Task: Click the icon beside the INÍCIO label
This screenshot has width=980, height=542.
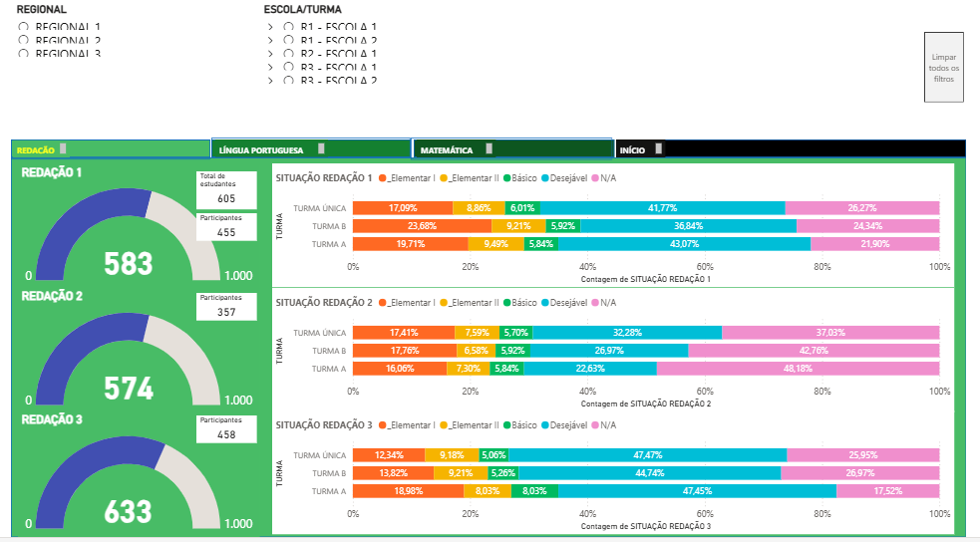Action: tap(659, 149)
